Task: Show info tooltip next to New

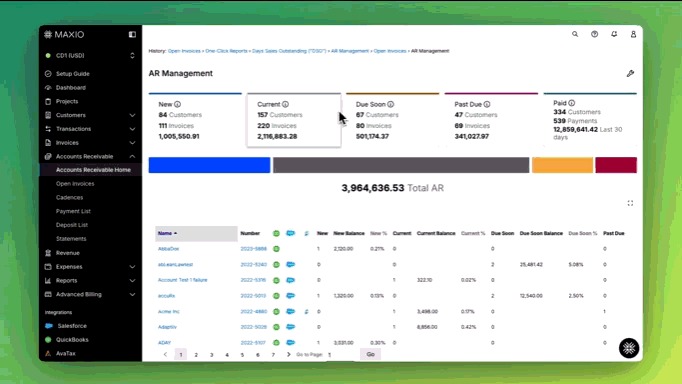Action: pyautogui.click(x=177, y=104)
